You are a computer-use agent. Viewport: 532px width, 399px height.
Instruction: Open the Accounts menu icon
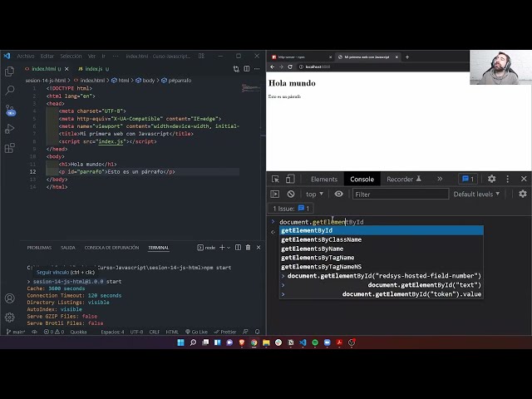click(9, 298)
